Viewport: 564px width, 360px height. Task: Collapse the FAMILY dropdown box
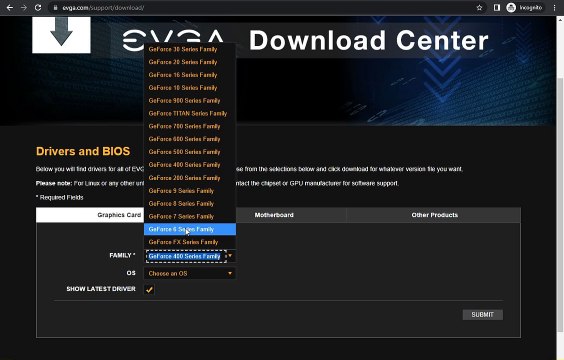(x=190, y=256)
